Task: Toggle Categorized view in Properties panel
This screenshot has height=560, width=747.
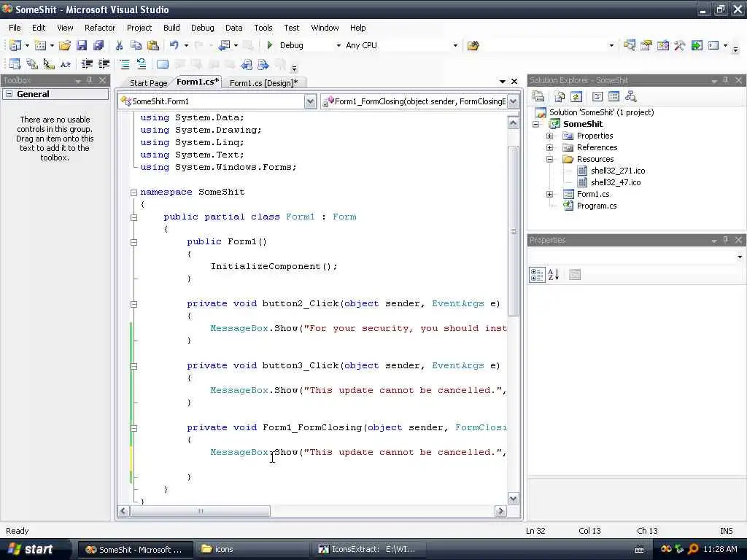Action: click(x=537, y=275)
